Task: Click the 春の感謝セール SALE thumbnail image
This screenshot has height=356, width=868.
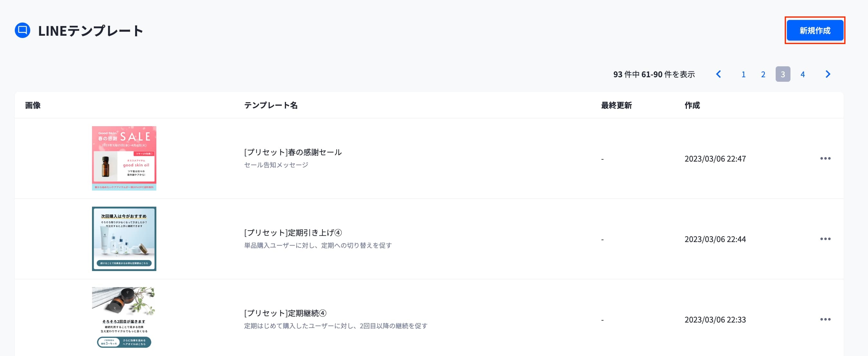Action: click(124, 158)
